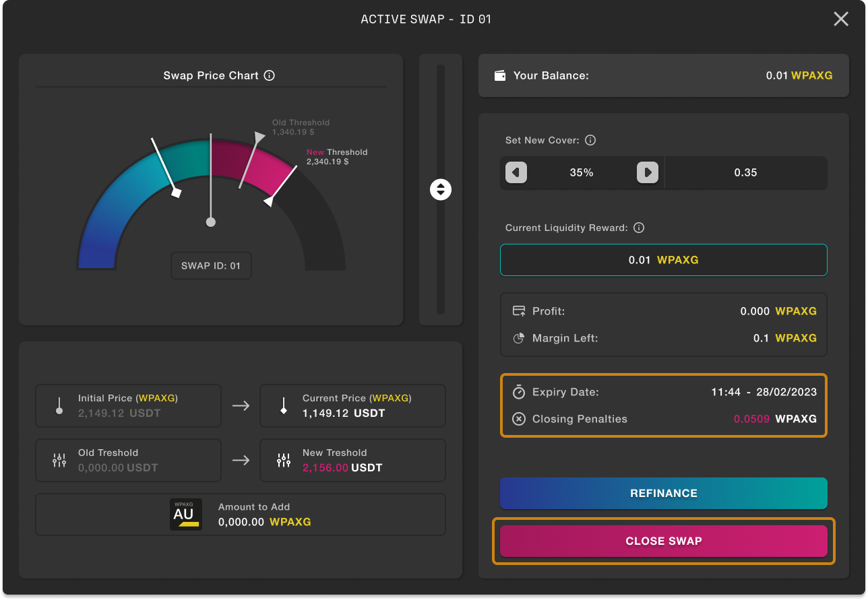The height and width of the screenshot is (600, 868).
Task: Increase cover percentage with right arrow
Action: [x=647, y=172]
